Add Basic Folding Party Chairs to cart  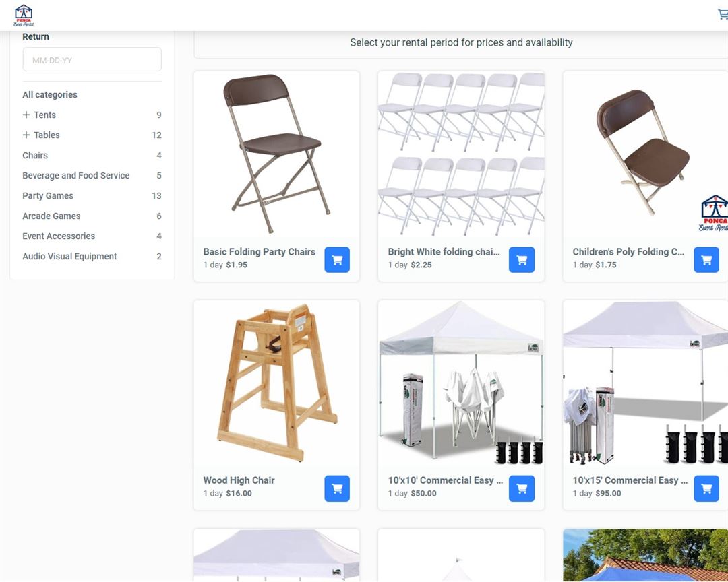(337, 260)
